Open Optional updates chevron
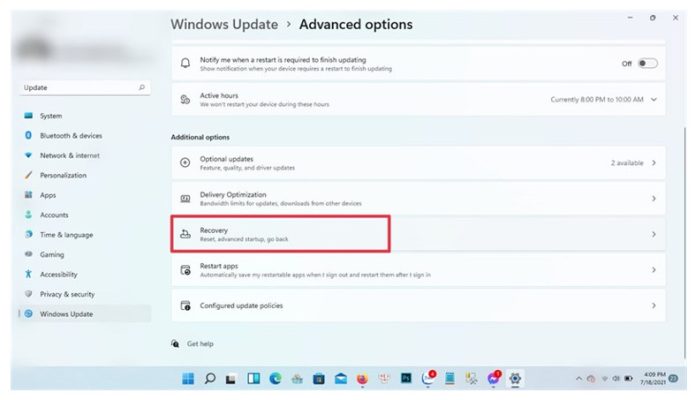Viewport: 695px width, 400px height. [654, 163]
